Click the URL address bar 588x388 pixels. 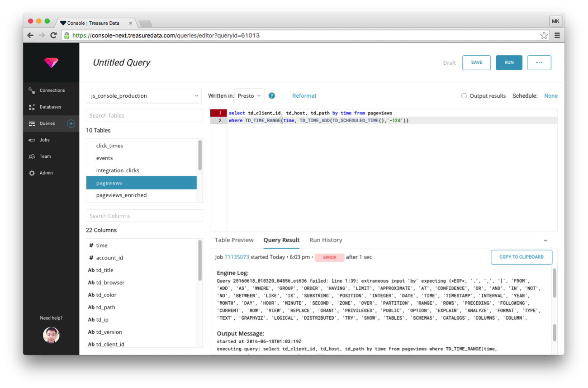point(305,35)
